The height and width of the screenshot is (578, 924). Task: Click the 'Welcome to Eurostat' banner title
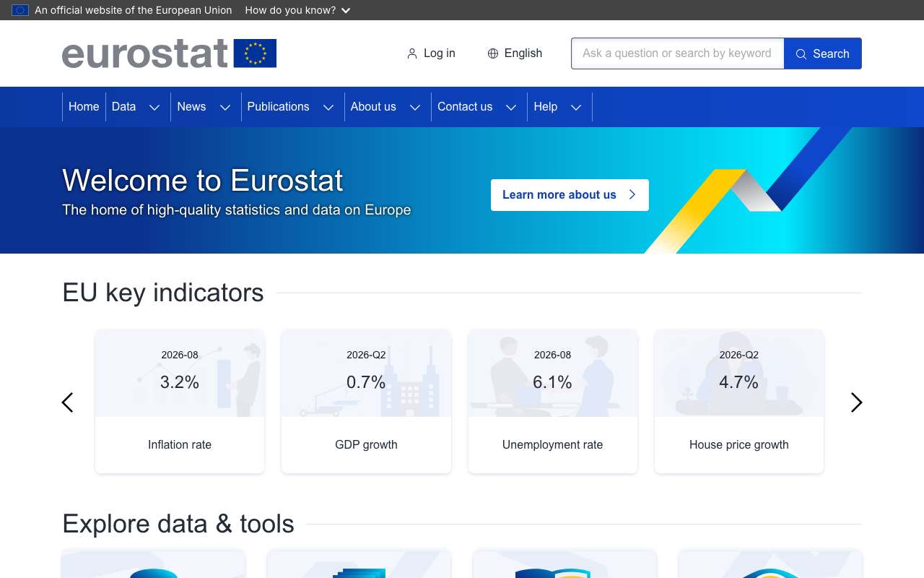(203, 181)
